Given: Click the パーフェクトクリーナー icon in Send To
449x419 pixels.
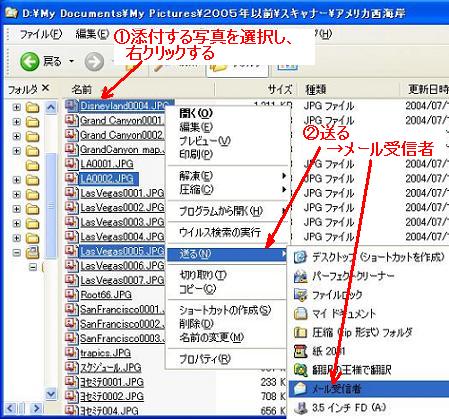Looking at the screenshot, I should (x=300, y=276).
